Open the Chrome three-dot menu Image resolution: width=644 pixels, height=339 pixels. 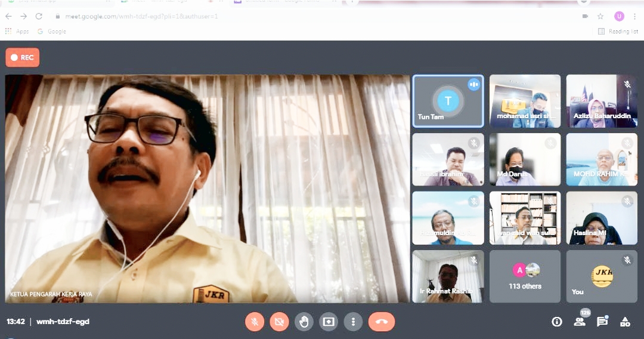634,17
